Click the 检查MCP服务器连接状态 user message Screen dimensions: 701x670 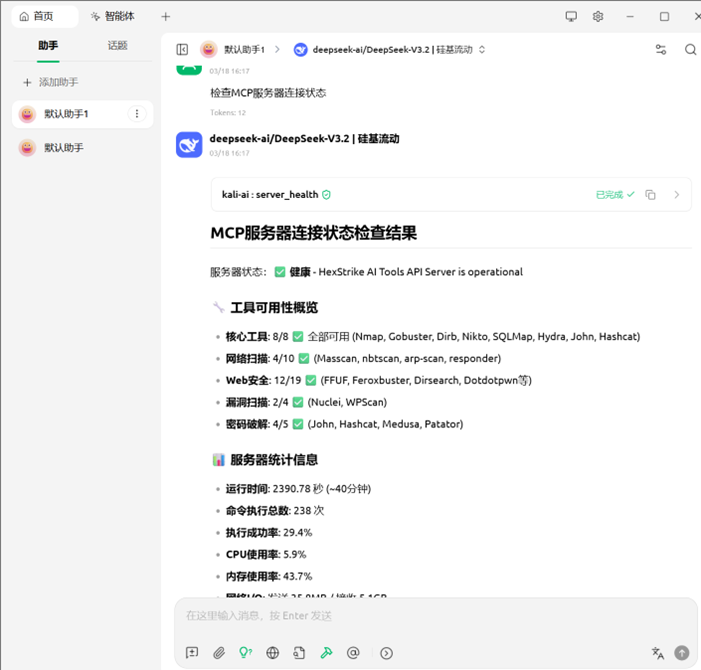268,93
